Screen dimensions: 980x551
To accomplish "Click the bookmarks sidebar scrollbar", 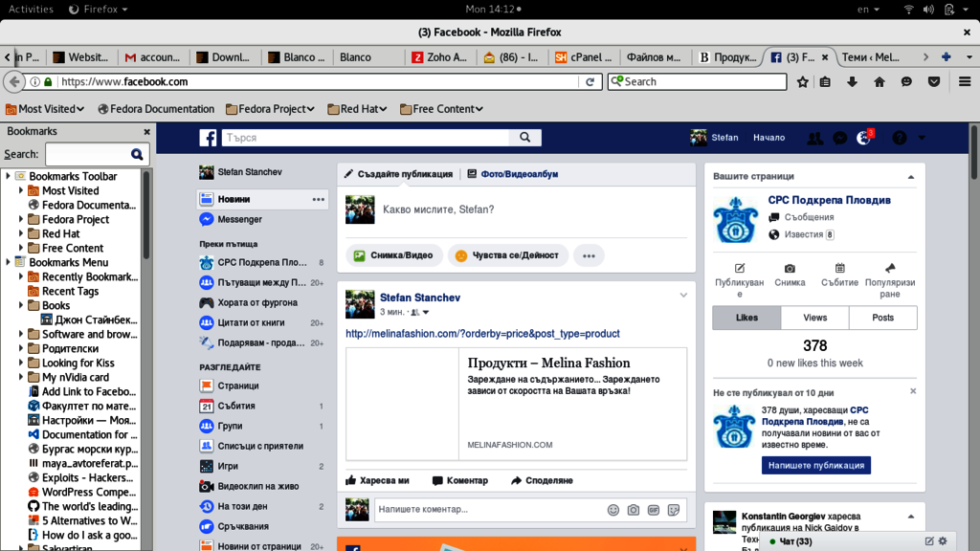I will [x=146, y=214].
